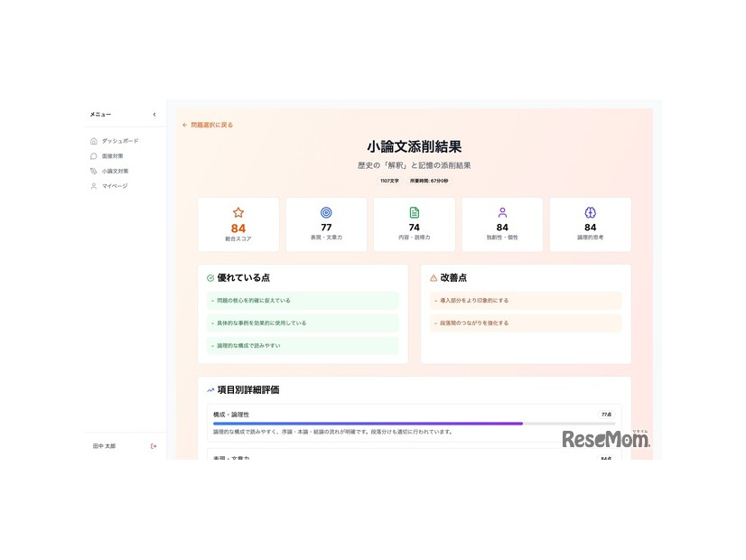
Task: Click the 構成・論理性 item label
Action: click(x=231, y=415)
